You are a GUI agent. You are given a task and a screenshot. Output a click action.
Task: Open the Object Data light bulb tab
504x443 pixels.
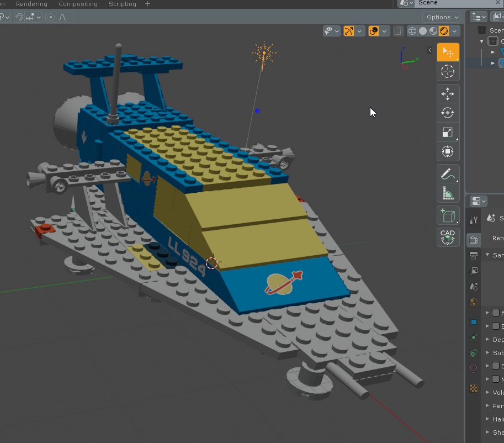pos(474,368)
